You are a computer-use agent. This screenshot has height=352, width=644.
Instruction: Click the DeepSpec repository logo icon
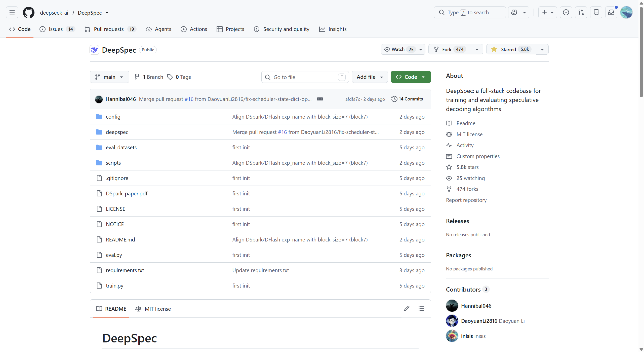click(94, 50)
